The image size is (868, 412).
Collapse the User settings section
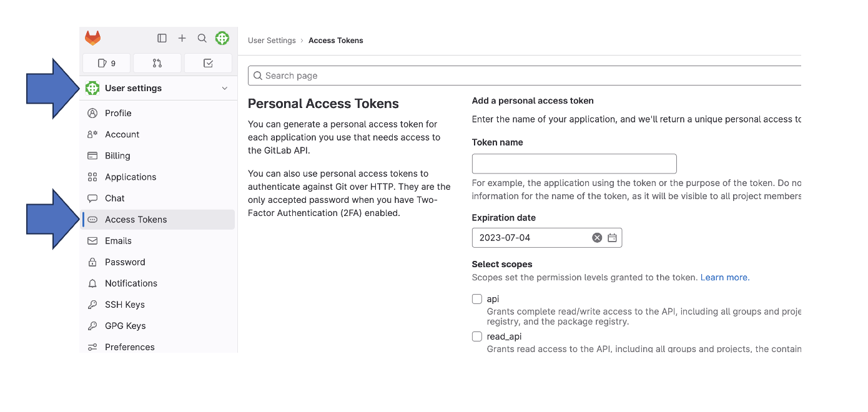tap(224, 88)
